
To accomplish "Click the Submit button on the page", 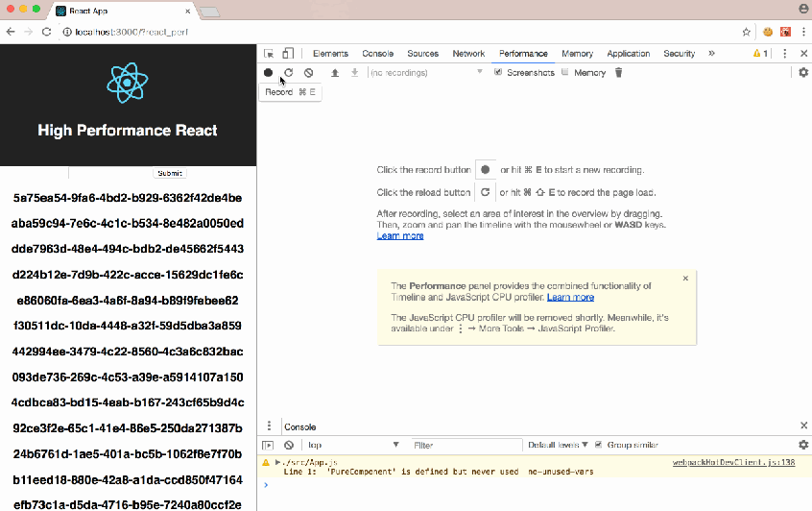I will (169, 174).
